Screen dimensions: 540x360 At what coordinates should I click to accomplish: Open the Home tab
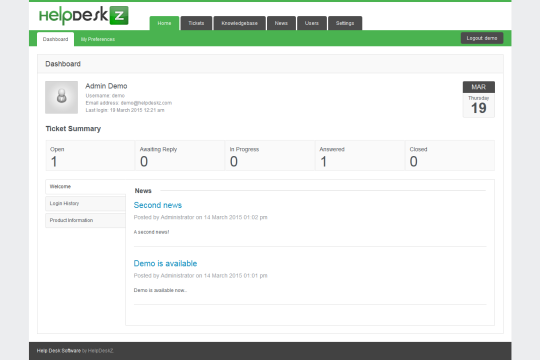click(164, 23)
